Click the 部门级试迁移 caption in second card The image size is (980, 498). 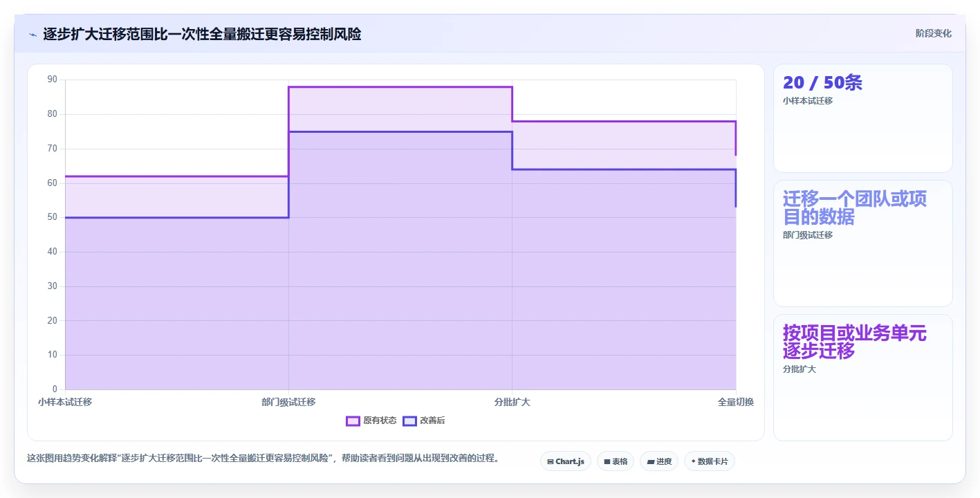pyautogui.click(x=808, y=234)
